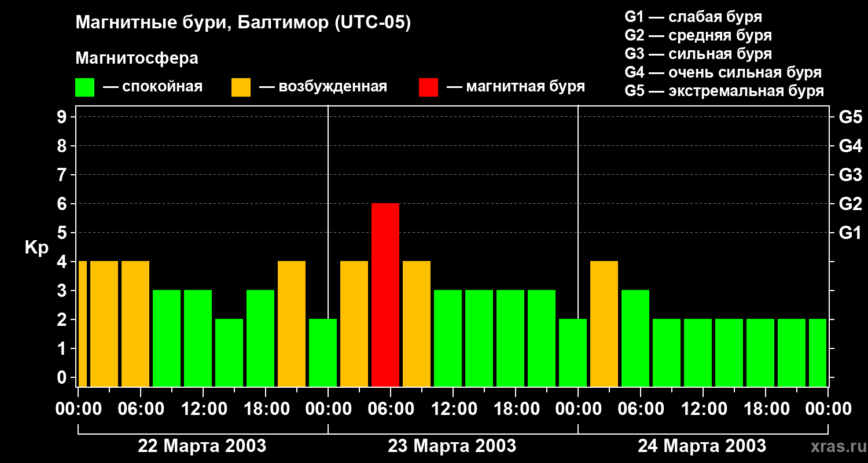The image size is (868, 463).
Task: Select the orange Kp 4 bar on 24 Марта
Action: (x=604, y=324)
